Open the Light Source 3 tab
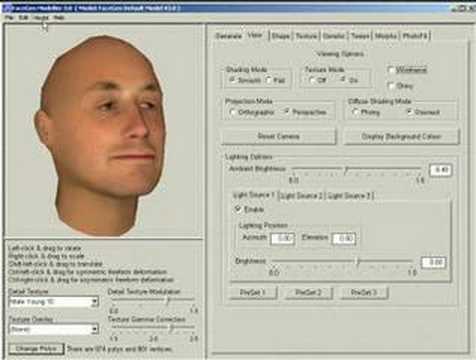Viewport: 476px width, 360px height. click(x=349, y=196)
